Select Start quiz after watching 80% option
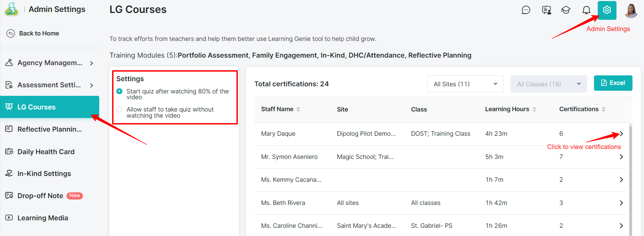 119,91
